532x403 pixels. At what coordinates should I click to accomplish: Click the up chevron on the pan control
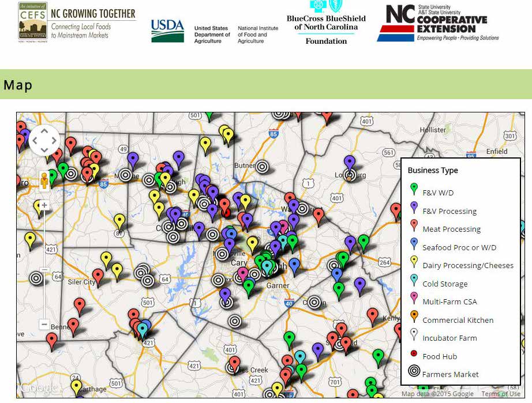click(x=44, y=131)
